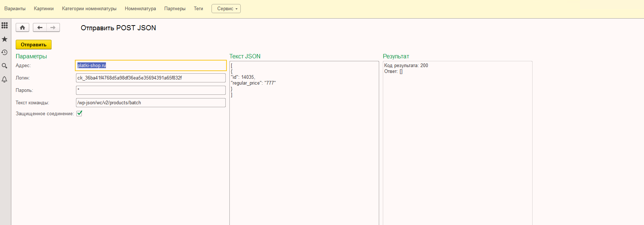644x225 pixels.
Task: Click the Адрес field with platki-shop.ru
Action: tap(150, 66)
